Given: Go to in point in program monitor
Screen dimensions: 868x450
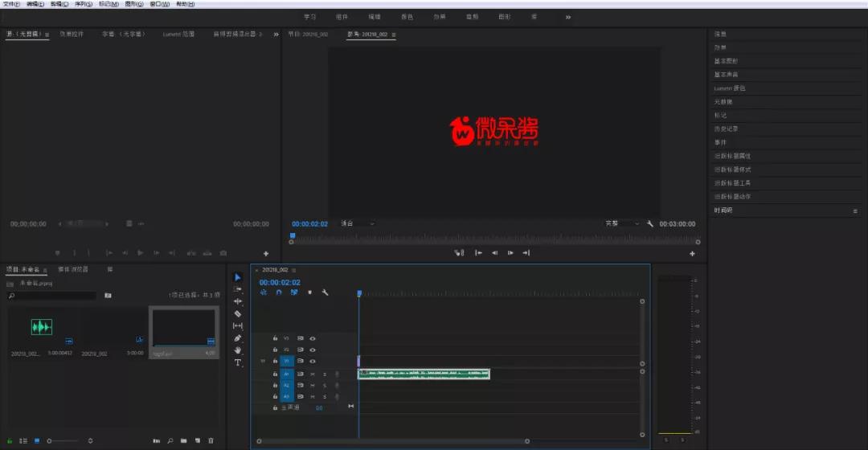Looking at the screenshot, I should point(478,253).
